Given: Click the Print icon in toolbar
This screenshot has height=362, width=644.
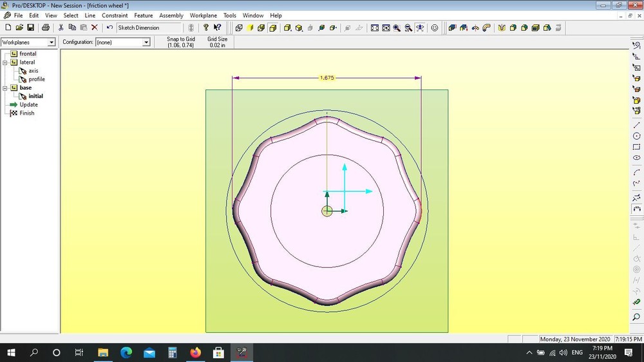Looking at the screenshot, I should coord(46,28).
